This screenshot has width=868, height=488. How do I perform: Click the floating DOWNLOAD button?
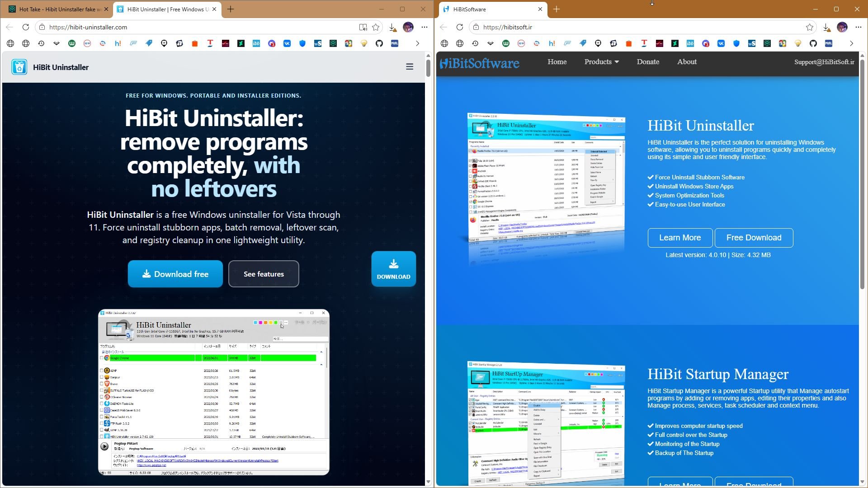coord(394,269)
